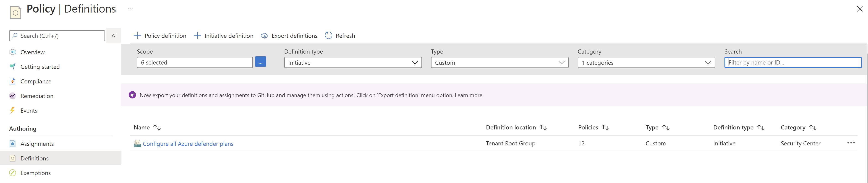Image resolution: width=868 pixels, height=183 pixels.
Task: Click the Overview icon in sidebar
Action: (x=13, y=52)
